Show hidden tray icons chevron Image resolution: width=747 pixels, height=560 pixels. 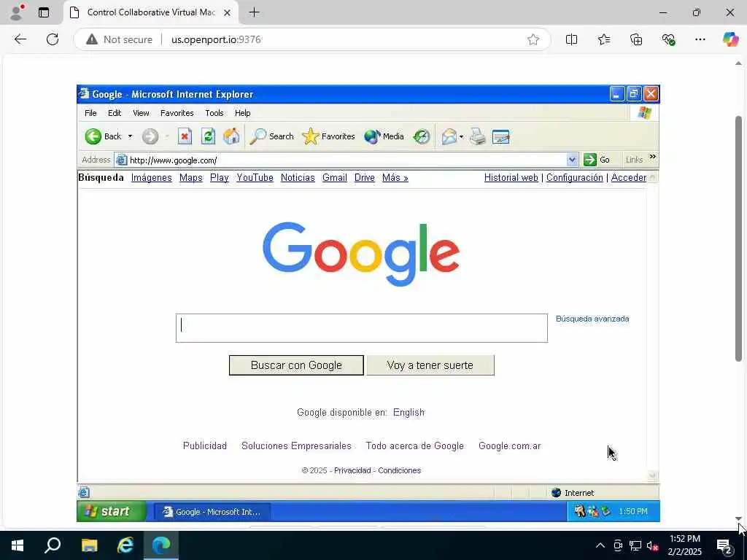coord(600,545)
